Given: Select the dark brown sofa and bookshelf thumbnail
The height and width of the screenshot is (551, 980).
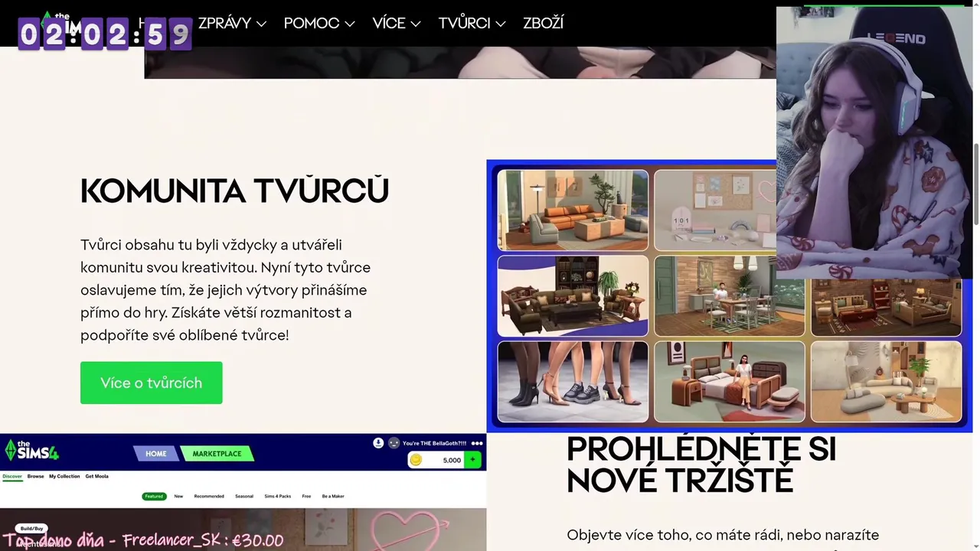Looking at the screenshot, I should point(573,296).
